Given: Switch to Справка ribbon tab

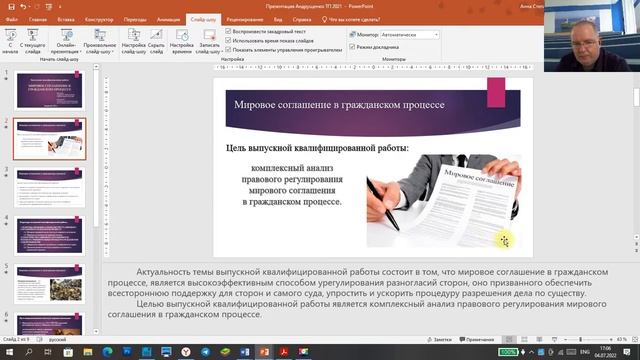Looking at the screenshot, I should coord(302,19).
